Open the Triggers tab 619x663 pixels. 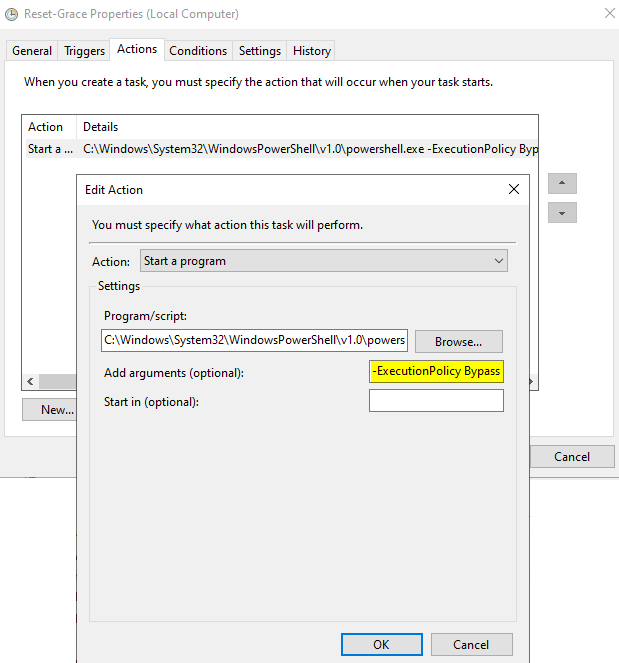(x=85, y=51)
